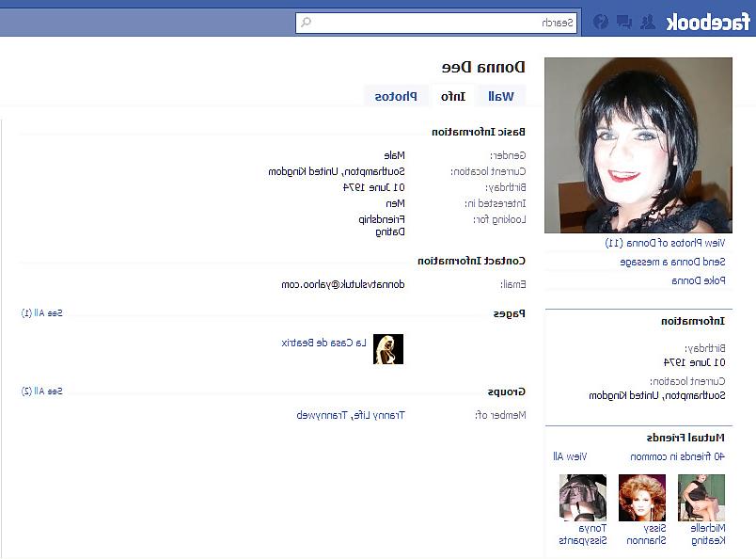The height and width of the screenshot is (559, 756).
Task: Click the Gender value Male
Action: (x=394, y=155)
